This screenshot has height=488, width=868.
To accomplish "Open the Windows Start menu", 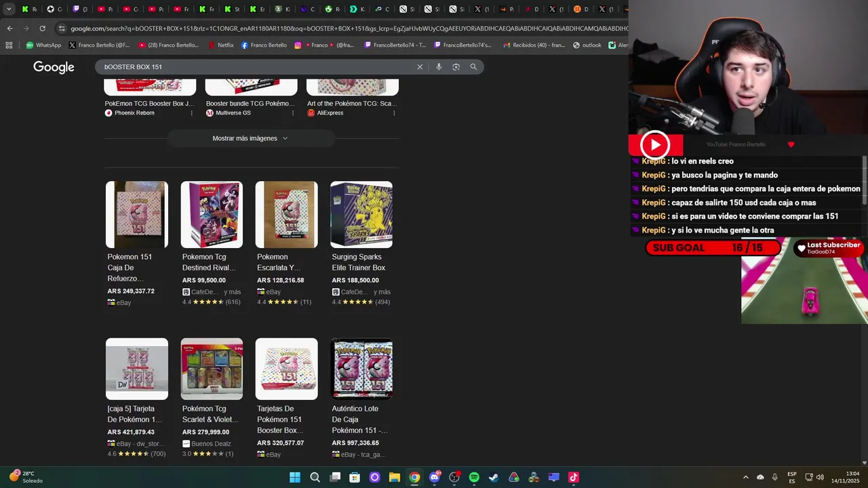I will click(x=295, y=477).
